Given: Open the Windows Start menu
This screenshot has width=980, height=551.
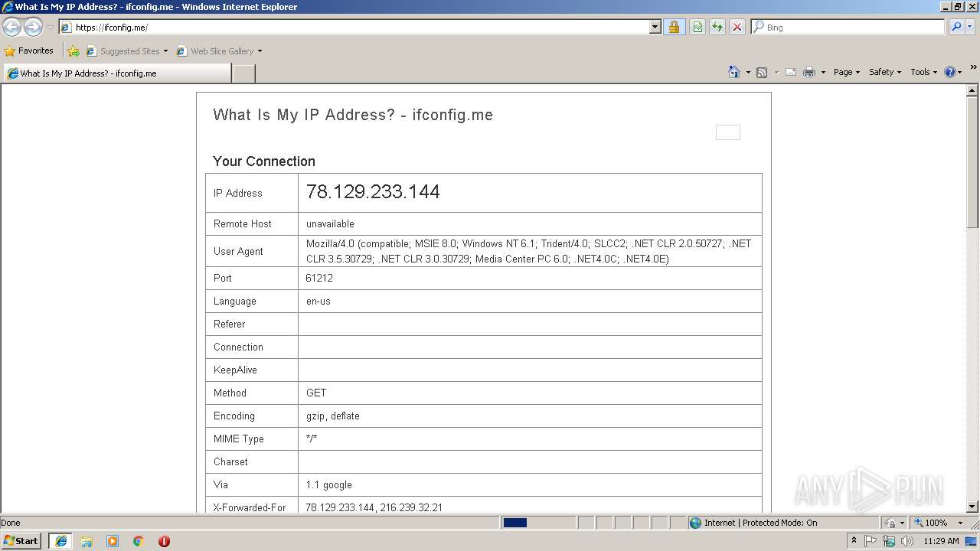Looking at the screenshot, I should 21,541.
